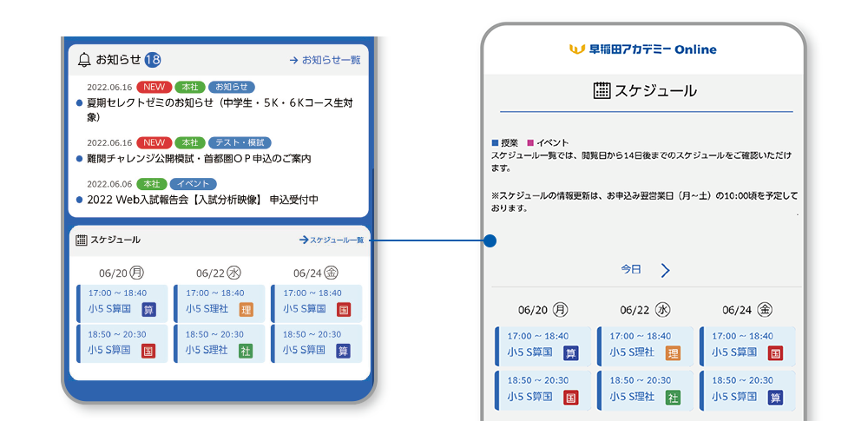868x441 pixels.
Task: Select 06/24 17:00 class card in left phone
Action: pos(317,303)
